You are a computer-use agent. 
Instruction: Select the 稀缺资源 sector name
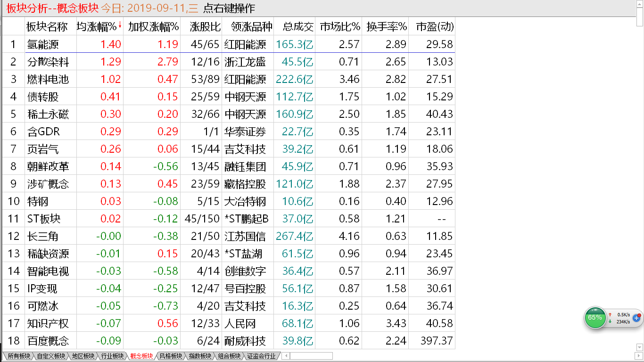point(48,254)
